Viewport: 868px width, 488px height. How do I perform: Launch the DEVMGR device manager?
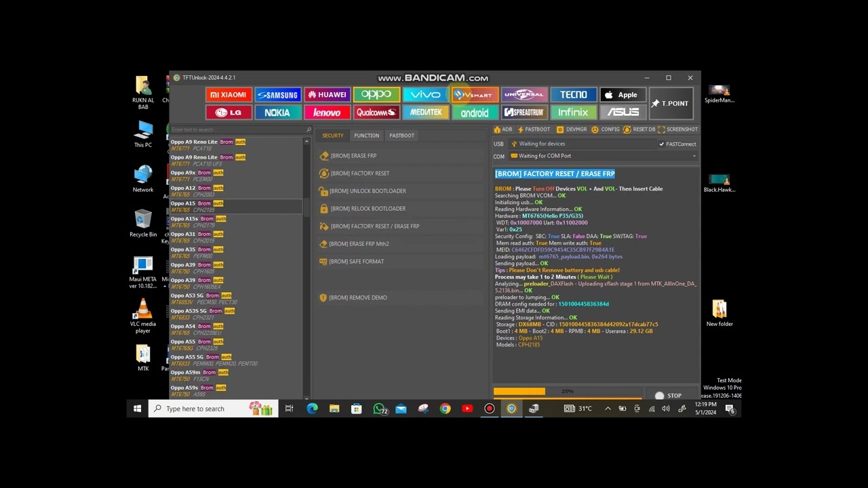coord(572,129)
